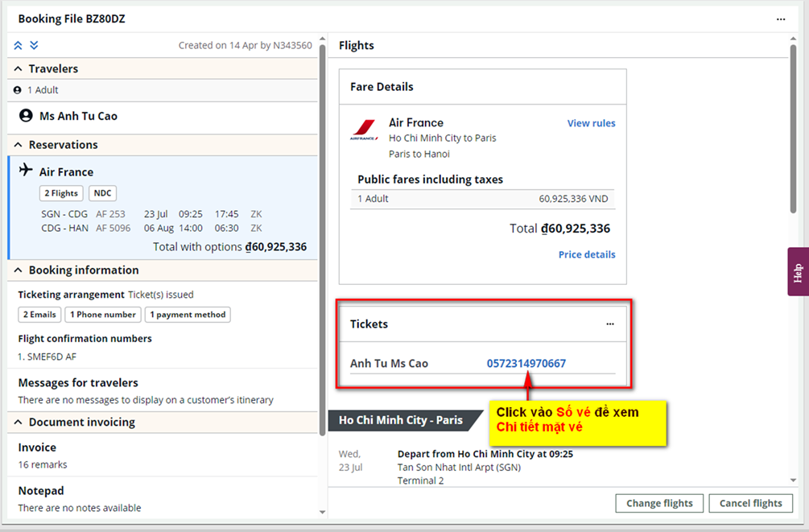Expand all sections with double down arrows
This screenshot has height=532, width=809.
pos(34,45)
